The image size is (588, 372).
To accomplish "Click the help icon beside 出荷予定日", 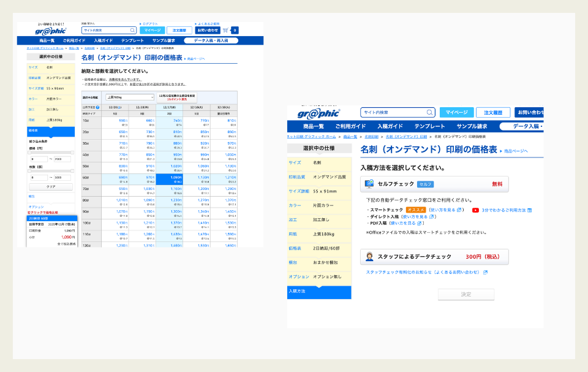I will 97,107.
